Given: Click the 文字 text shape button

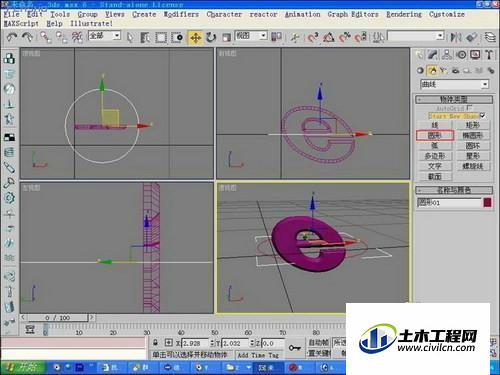Looking at the screenshot, I should (x=435, y=166).
